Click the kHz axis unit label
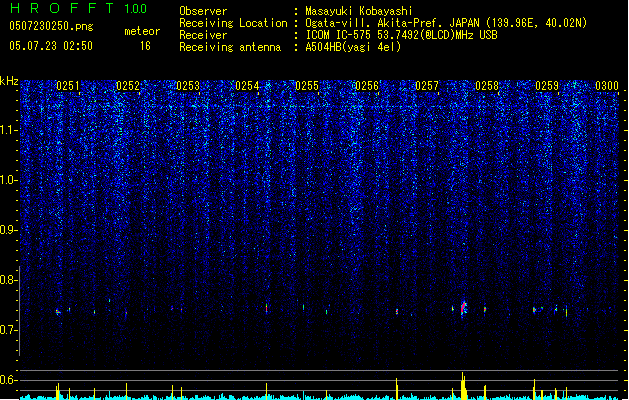The image size is (629, 400). coord(9,81)
